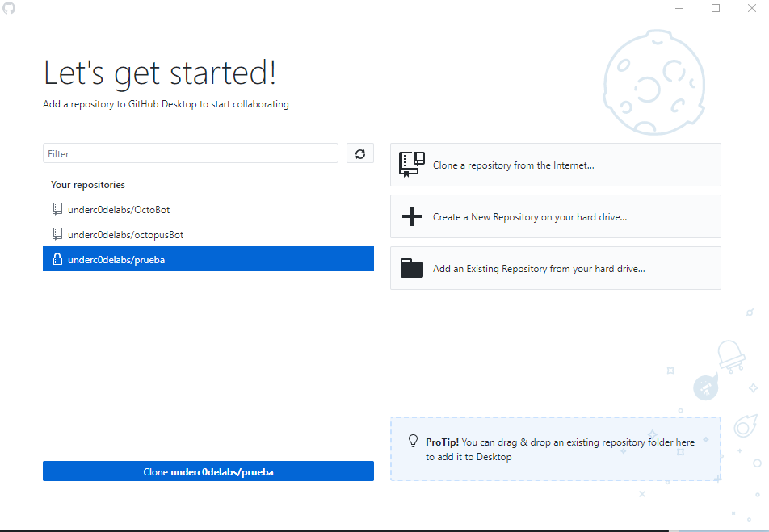
Task: Click the 'Add a repository to GitHub Desktop' subtitle
Action: click(166, 104)
